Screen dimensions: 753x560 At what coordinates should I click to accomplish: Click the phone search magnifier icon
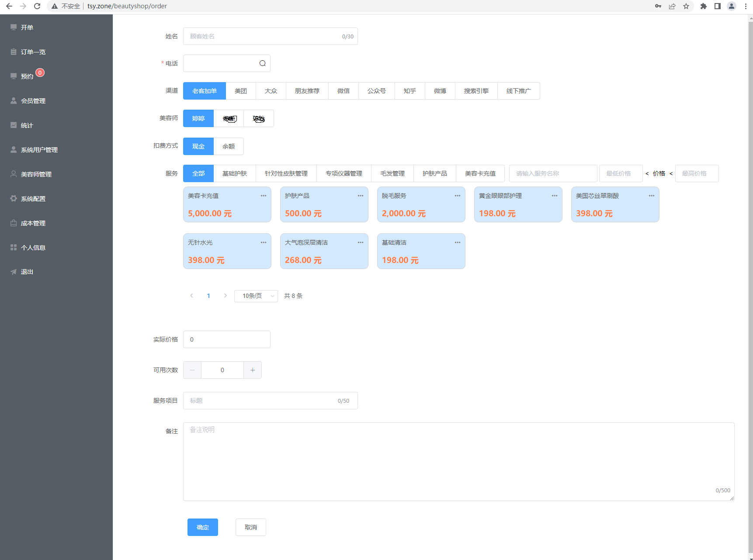point(263,63)
